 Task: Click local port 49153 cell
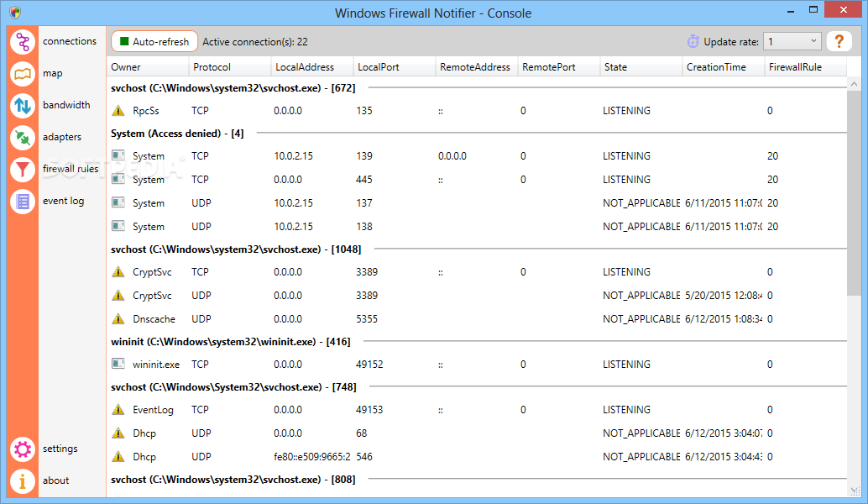pos(369,410)
